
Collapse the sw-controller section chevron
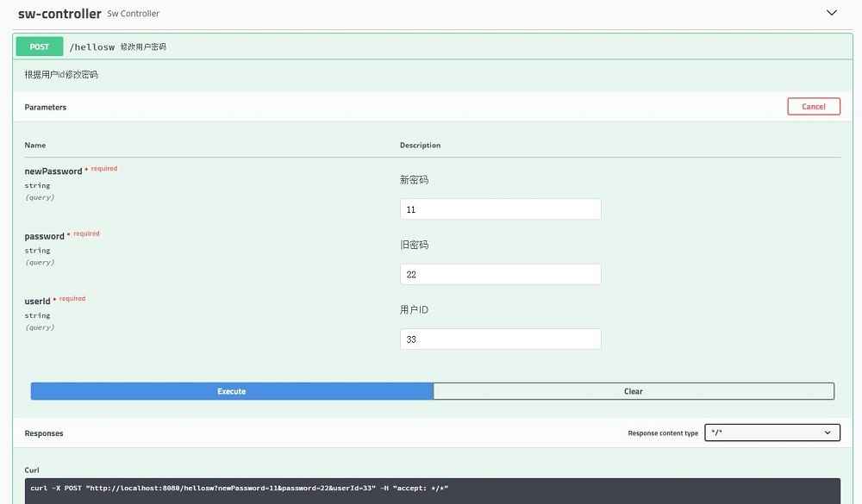tap(831, 13)
